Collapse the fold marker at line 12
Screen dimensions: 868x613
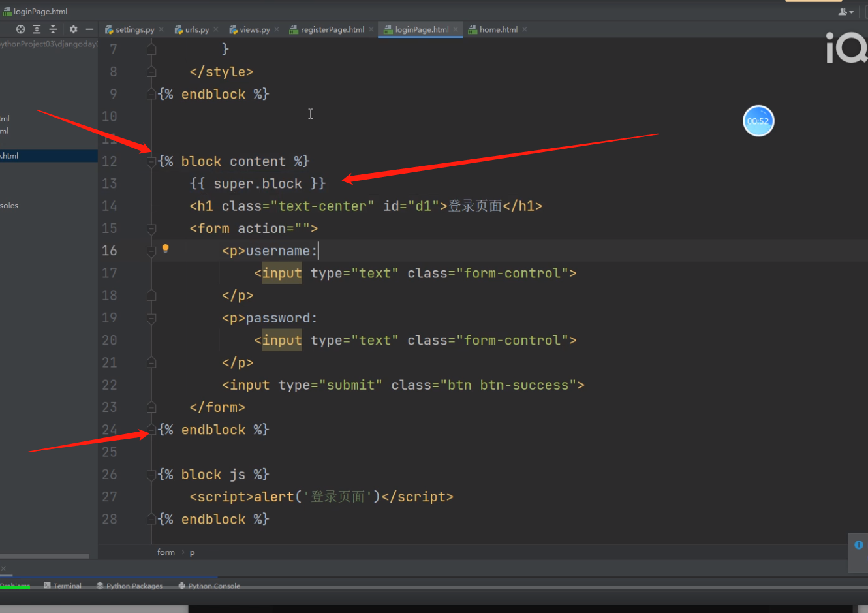[151, 161]
